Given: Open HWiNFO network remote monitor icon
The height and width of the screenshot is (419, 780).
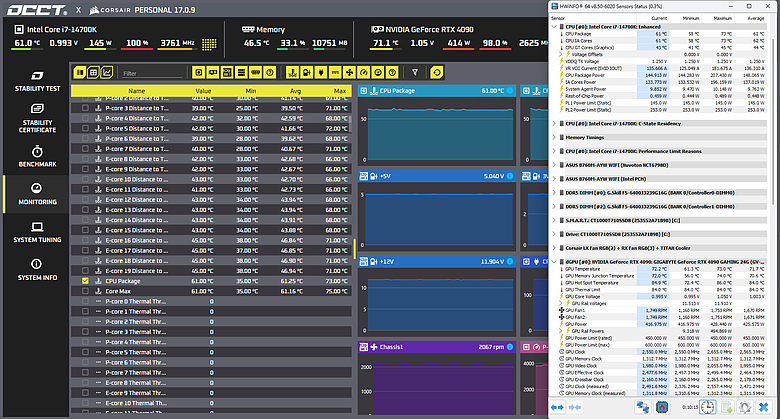Looking at the screenshot, I should 643,407.
